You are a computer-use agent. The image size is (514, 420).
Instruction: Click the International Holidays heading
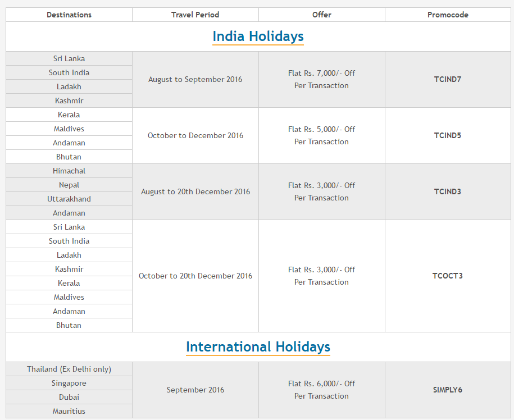click(258, 347)
